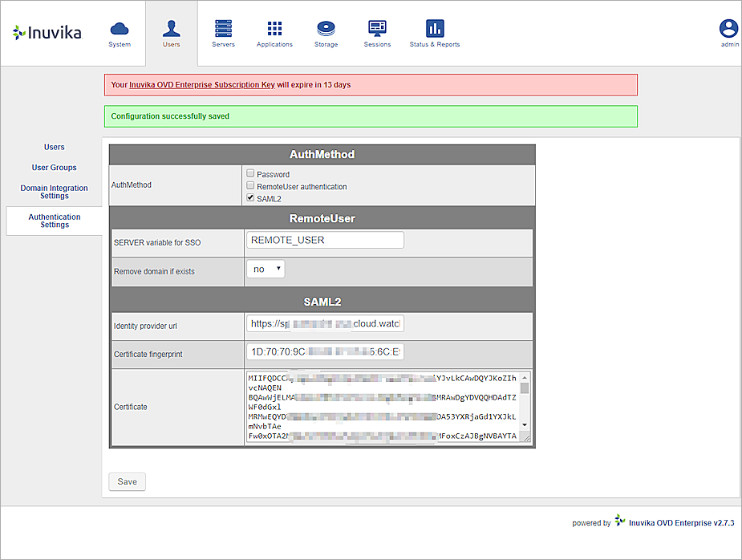Select the Users section icon
742x560 pixels.
[x=171, y=32]
